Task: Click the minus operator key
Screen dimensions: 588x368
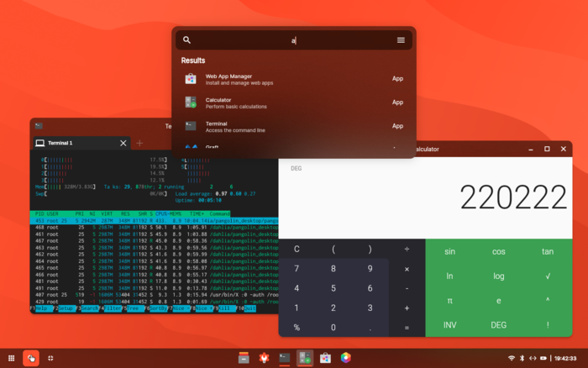Action: pos(407,288)
